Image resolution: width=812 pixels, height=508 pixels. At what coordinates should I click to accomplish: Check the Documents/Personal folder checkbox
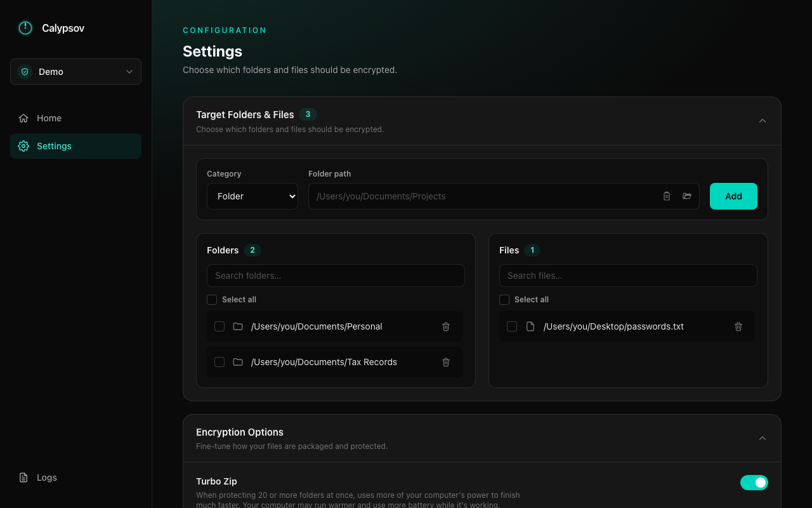(x=219, y=326)
